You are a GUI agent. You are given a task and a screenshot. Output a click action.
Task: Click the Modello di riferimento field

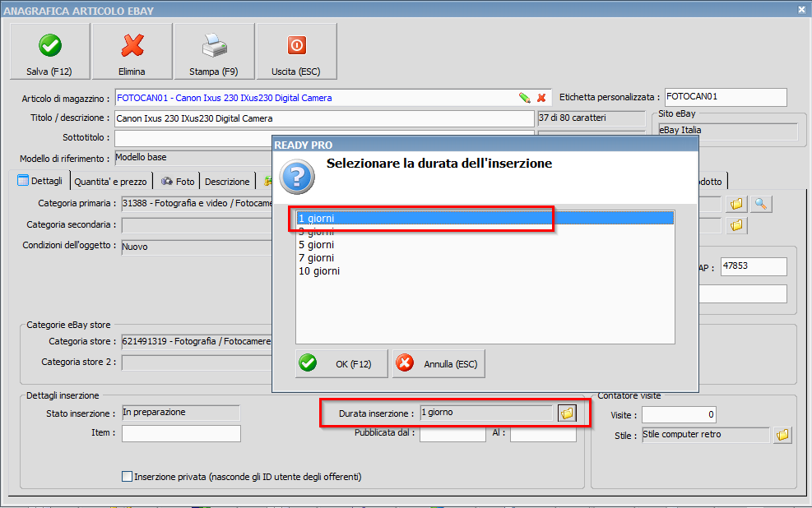click(193, 157)
